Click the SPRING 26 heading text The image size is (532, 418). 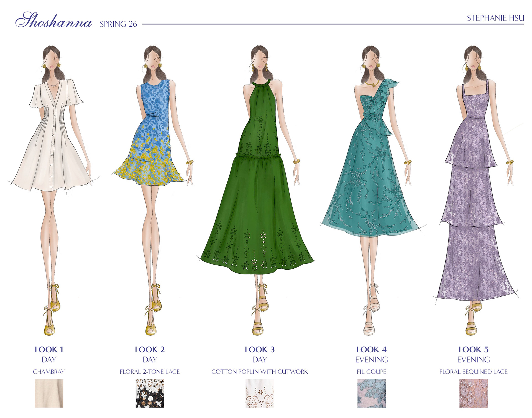118,24
